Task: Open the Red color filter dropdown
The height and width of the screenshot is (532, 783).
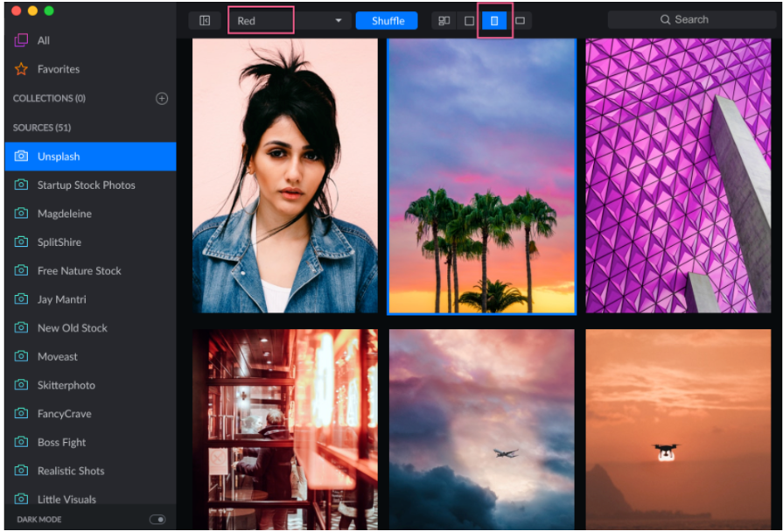Action: pyautogui.click(x=289, y=21)
